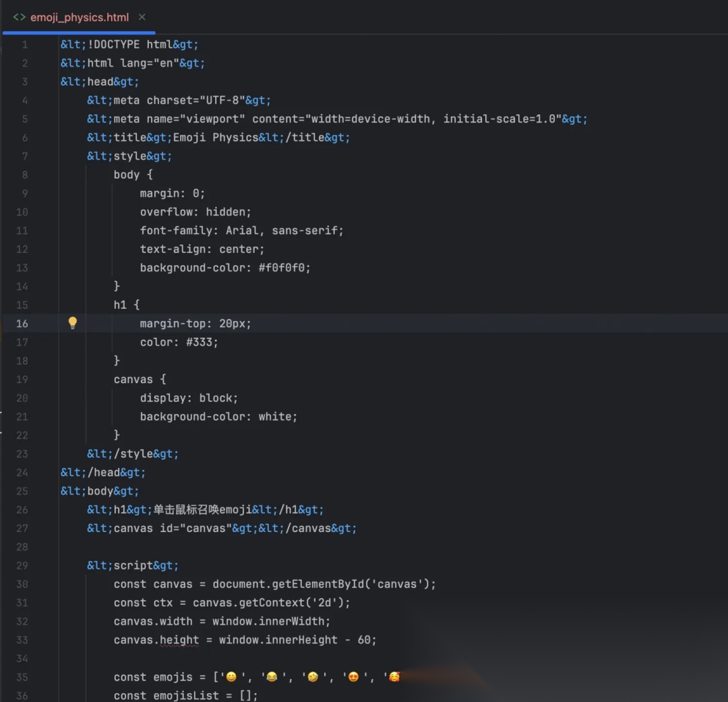Click 'text-align: center;' line
This screenshot has width=728, height=702.
tap(202, 249)
